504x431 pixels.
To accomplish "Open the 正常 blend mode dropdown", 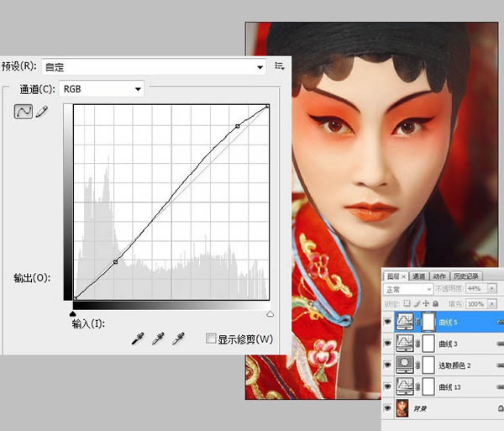I will (408, 289).
